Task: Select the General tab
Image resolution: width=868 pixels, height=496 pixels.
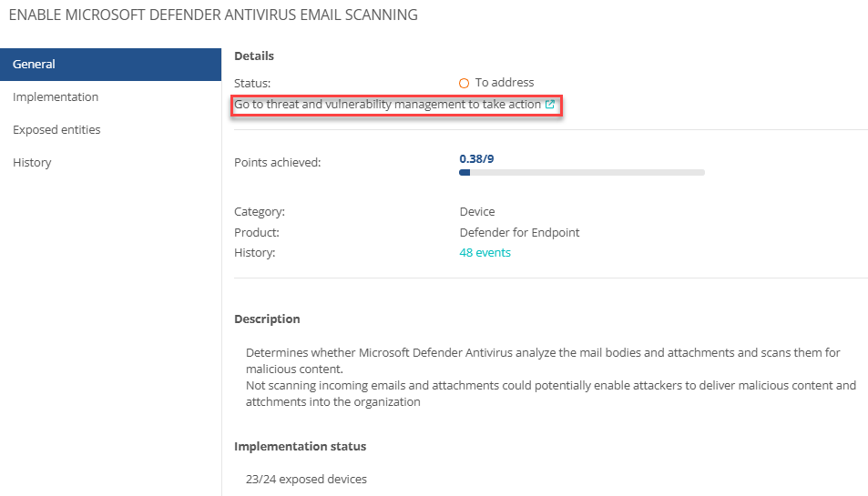Action: click(111, 64)
